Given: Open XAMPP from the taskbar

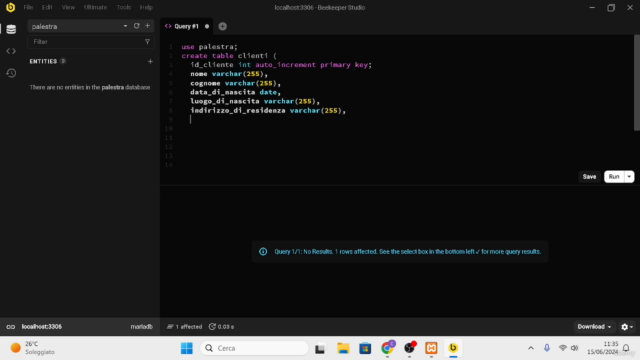Looking at the screenshot, I should [431, 348].
